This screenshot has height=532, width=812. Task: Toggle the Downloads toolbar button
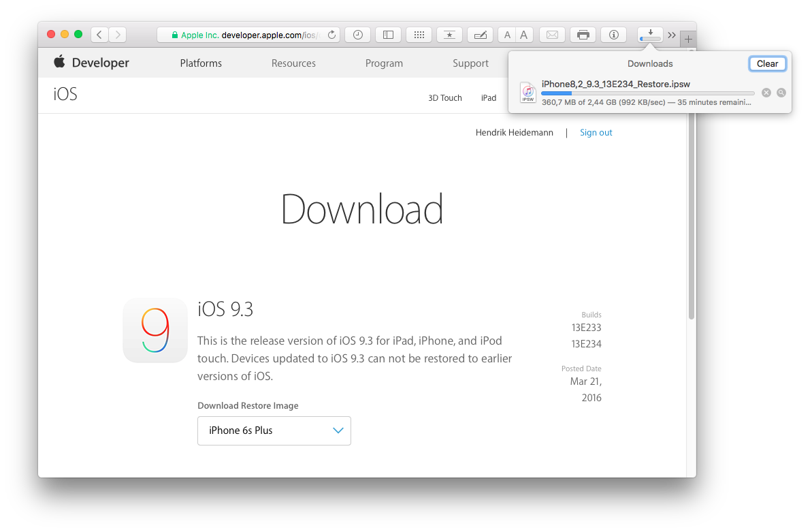coord(650,35)
